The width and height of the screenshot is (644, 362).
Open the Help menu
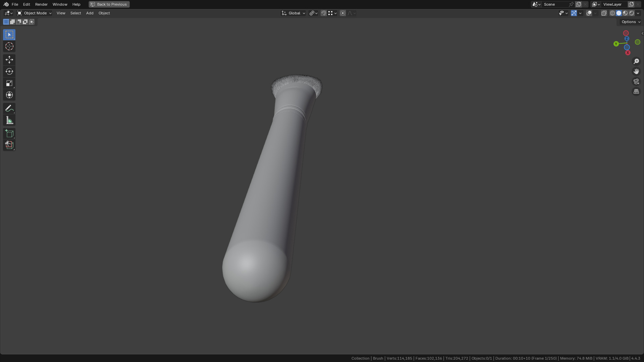(x=76, y=4)
